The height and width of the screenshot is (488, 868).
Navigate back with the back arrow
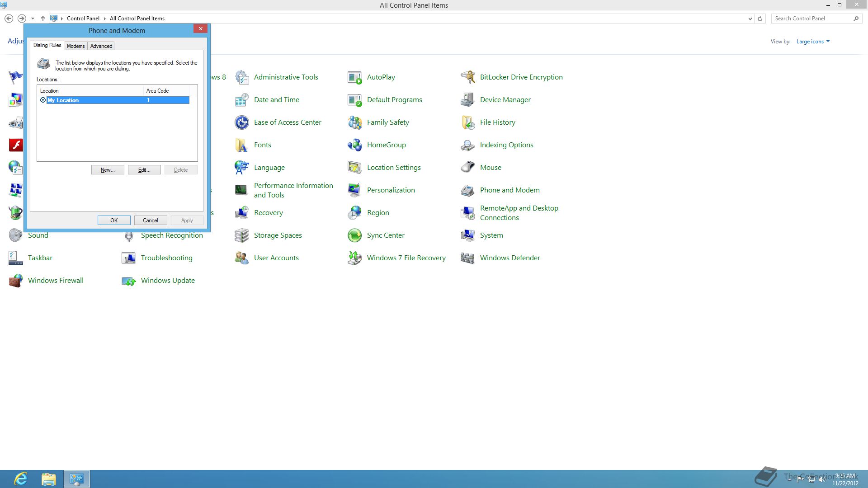coord(9,19)
